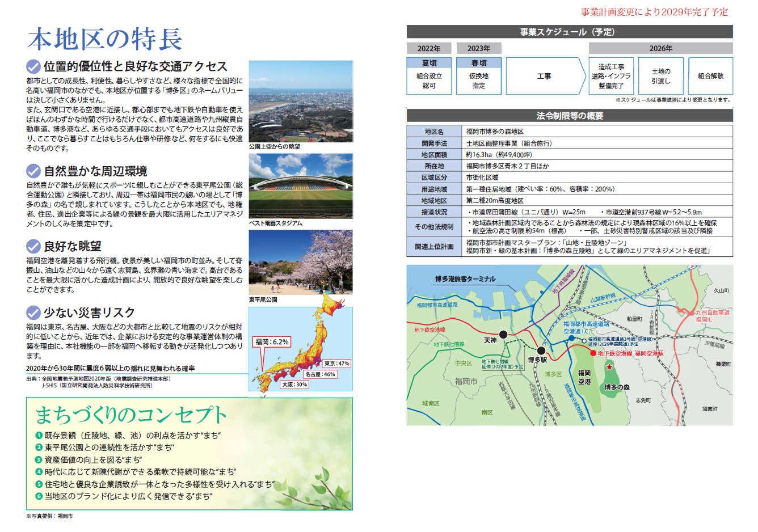Open the 東平尾公園 cherry blossom photo

[x=301, y=262]
